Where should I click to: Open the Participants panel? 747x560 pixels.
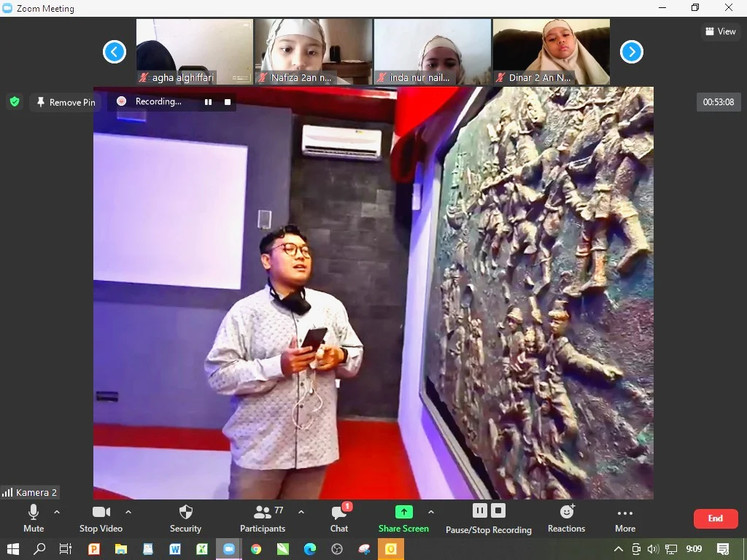[x=262, y=518]
